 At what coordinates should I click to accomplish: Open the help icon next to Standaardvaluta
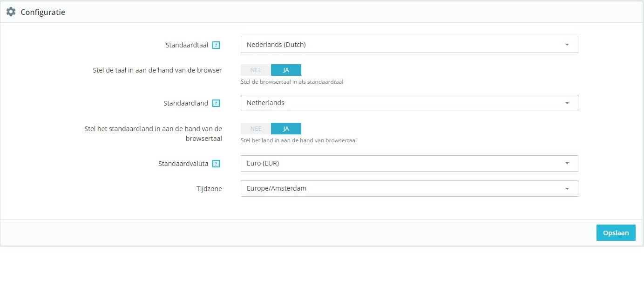(x=216, y=164)
